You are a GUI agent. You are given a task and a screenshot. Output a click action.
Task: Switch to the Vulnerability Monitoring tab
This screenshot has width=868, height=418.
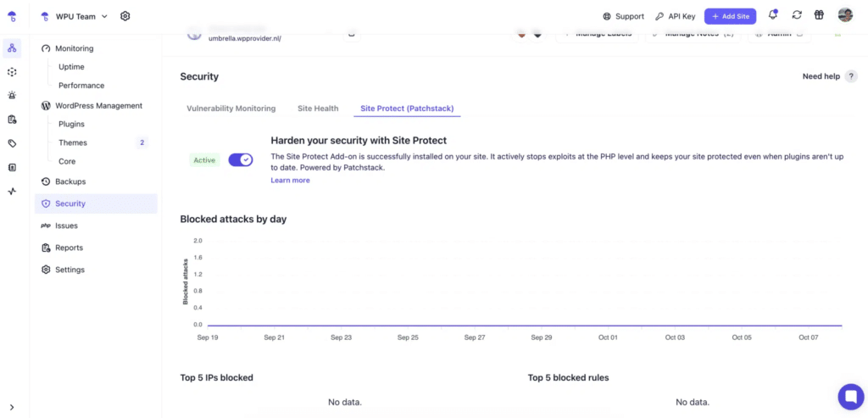coord(231,109)
